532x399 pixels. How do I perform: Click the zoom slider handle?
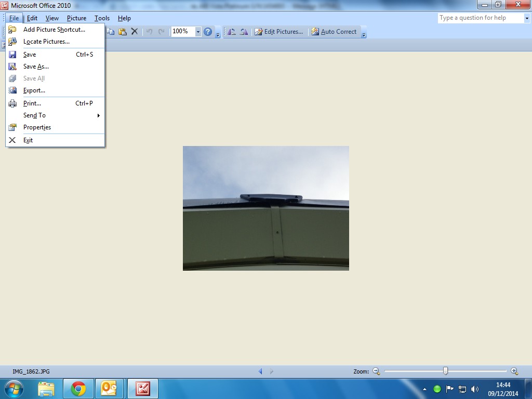click(445, 371)
